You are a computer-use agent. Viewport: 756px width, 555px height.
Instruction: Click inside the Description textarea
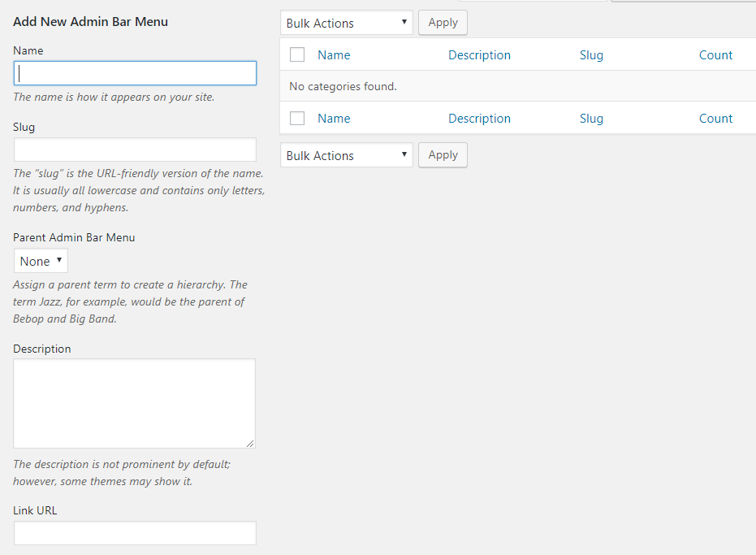pos(134,403)
